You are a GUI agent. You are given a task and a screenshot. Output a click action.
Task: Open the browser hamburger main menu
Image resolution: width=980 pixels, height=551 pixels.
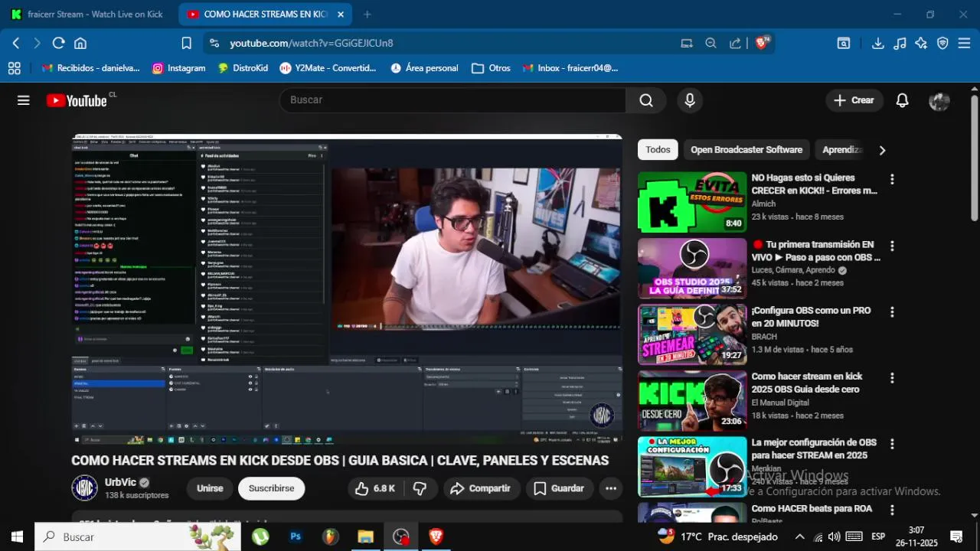click(x=964, y=44)
